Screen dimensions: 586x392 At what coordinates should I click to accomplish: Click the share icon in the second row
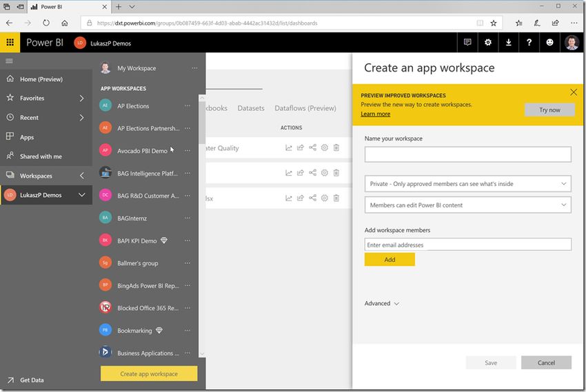tap(301, 173)
